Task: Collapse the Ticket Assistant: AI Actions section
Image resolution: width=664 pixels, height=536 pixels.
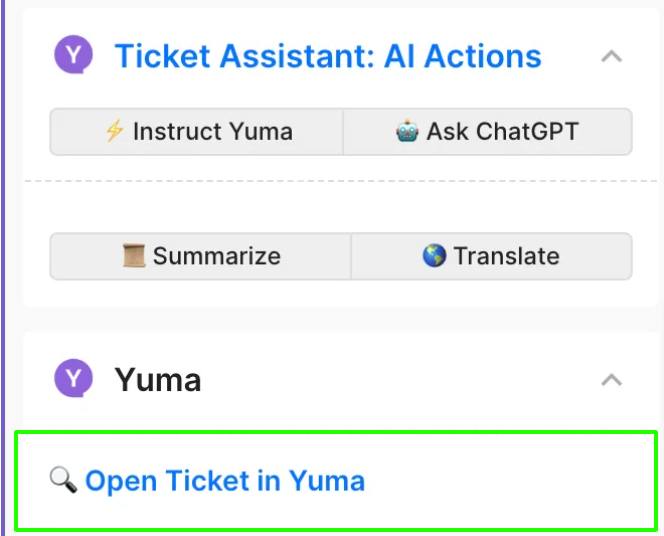Action: (x=611, y=56)
